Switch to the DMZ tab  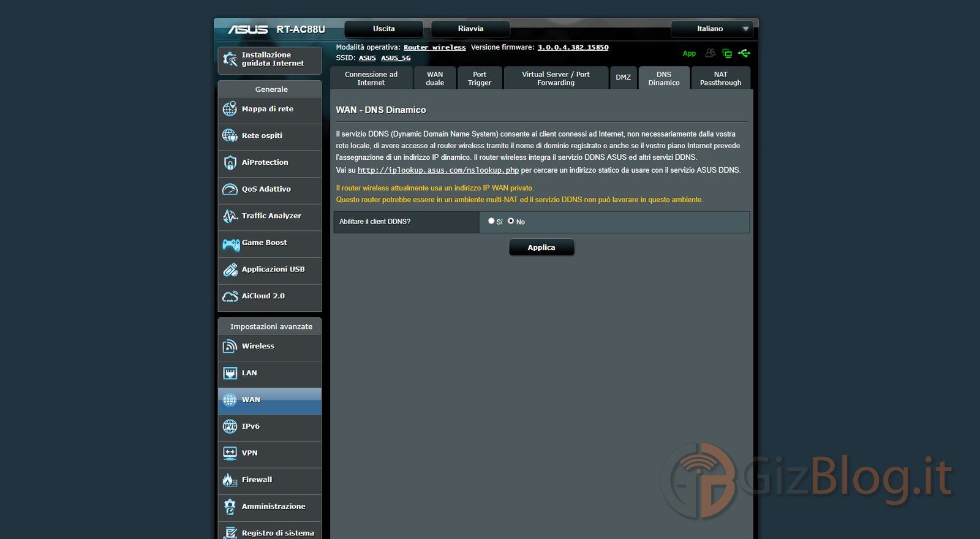(x=623, y=78)
